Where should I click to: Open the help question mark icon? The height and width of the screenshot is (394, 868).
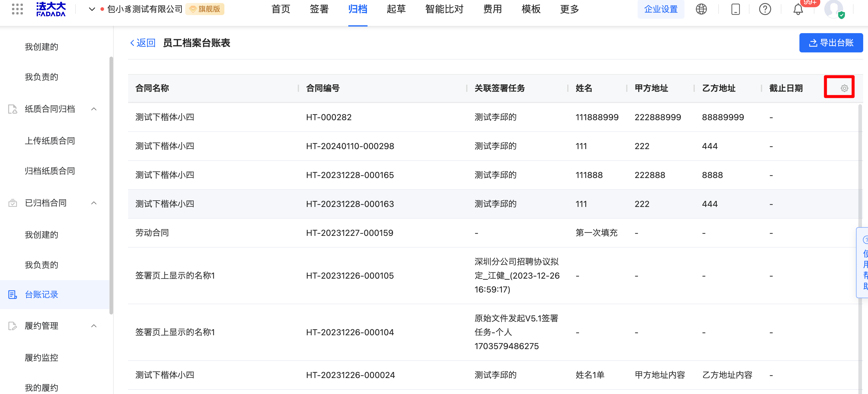765,9
